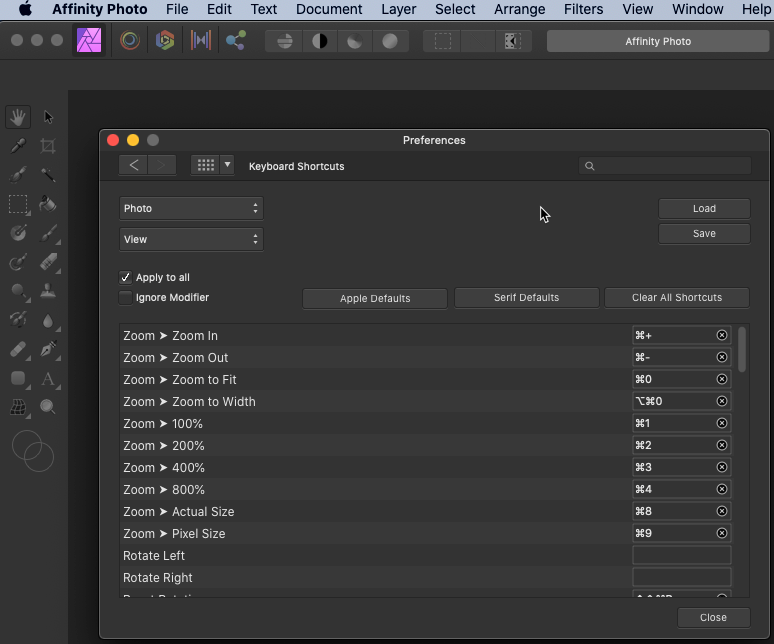The width and height of the screenshot is (774, 644).
Task: Expand the View category dropdown
Action: (x=190, y=239)
